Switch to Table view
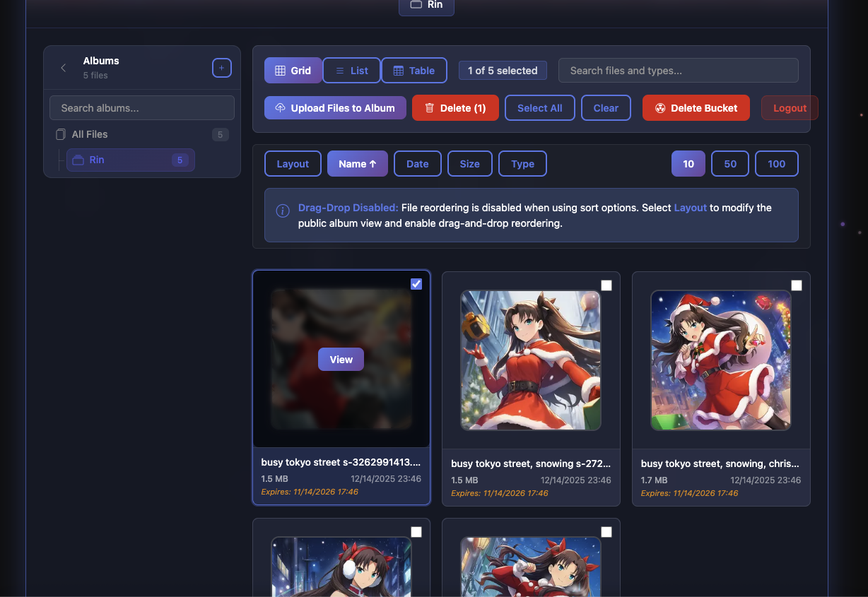868x597 pixels. (x=414, y=71)
